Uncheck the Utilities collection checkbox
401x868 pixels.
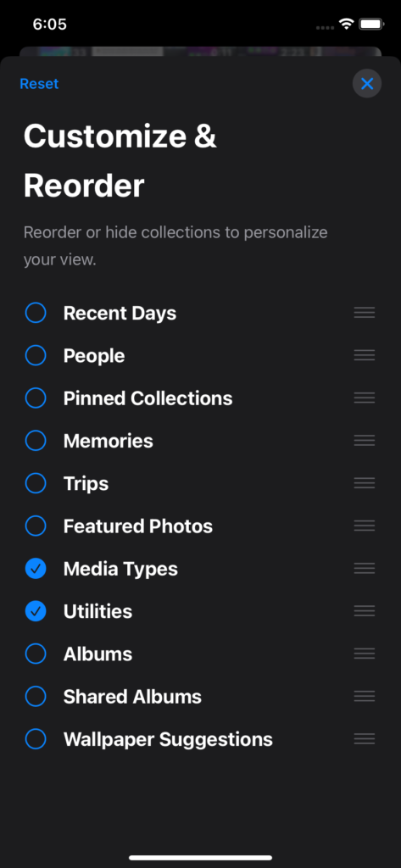pyautogui.click(x=36, y=611)
